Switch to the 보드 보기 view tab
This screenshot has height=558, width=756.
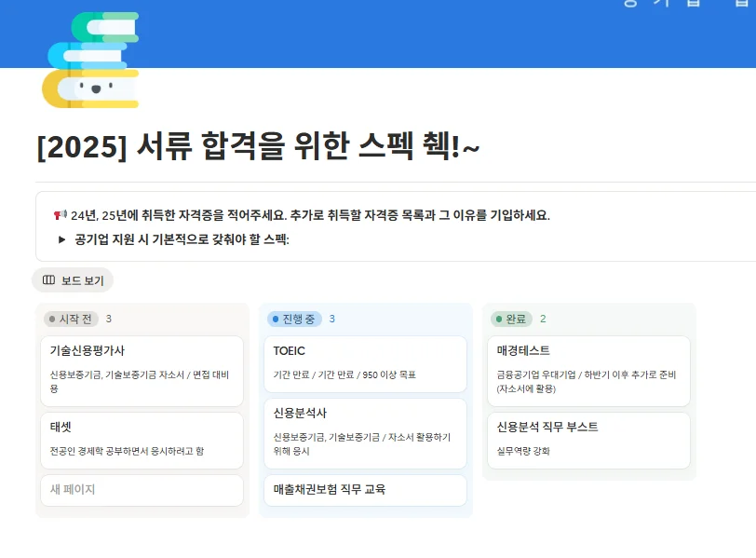coord(82,280)
